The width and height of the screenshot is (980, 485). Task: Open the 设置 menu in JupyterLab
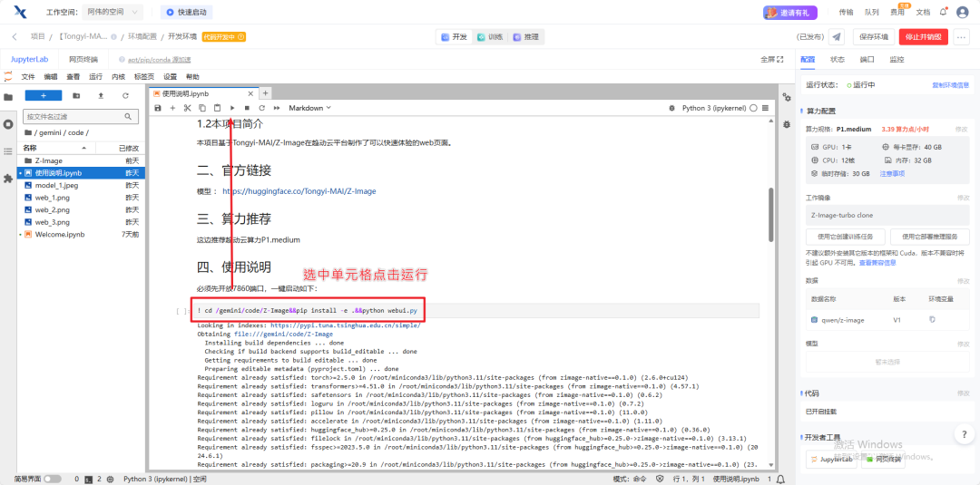(170, 77)
